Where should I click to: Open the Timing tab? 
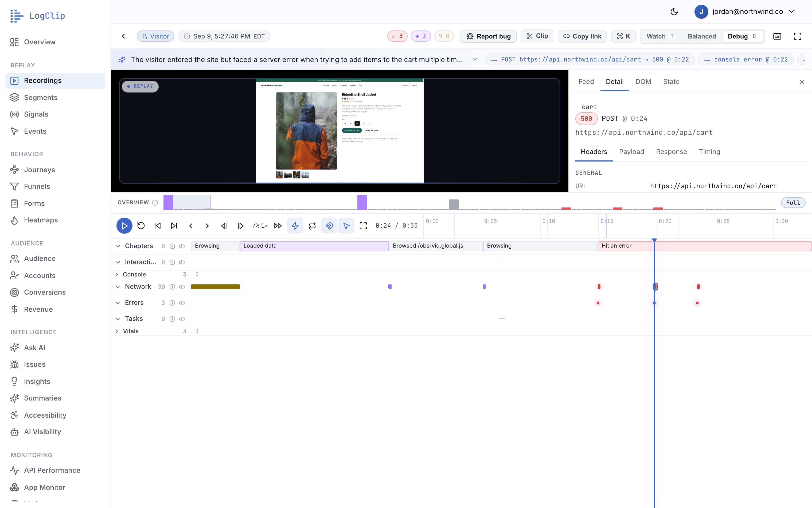709,152
